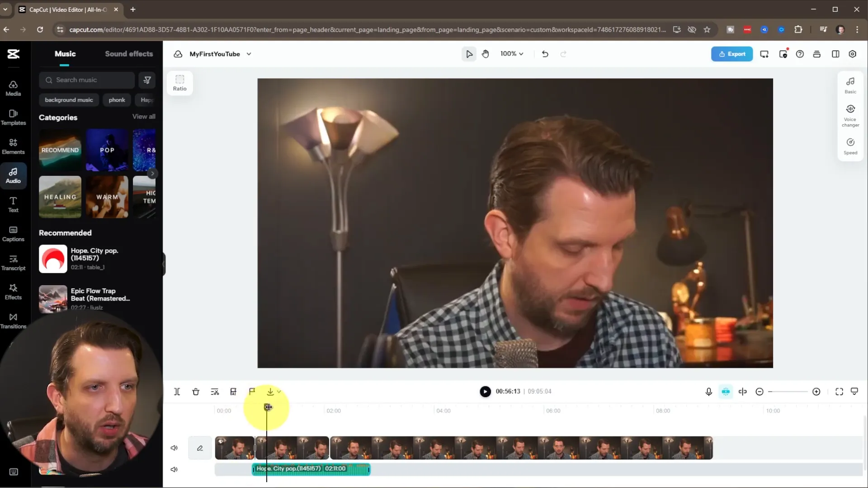
Task: Switch to the Music tab
Action: (x=65, y=54)
